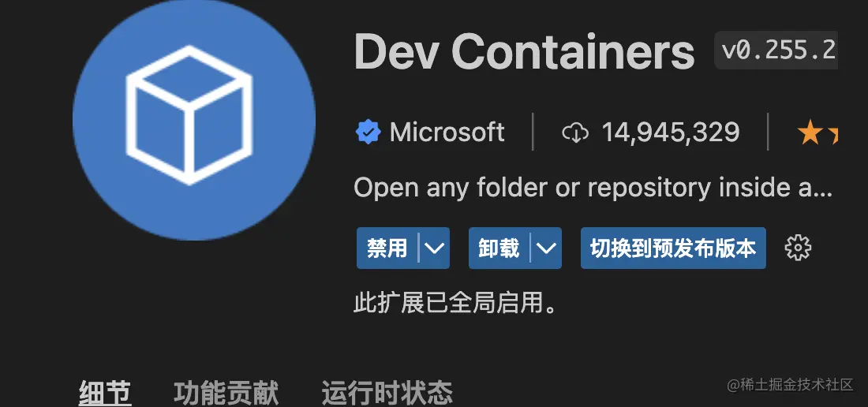Select 切换到预发布版本 button
This screenshot has height=407, width=868.
(x=673, y=248)
